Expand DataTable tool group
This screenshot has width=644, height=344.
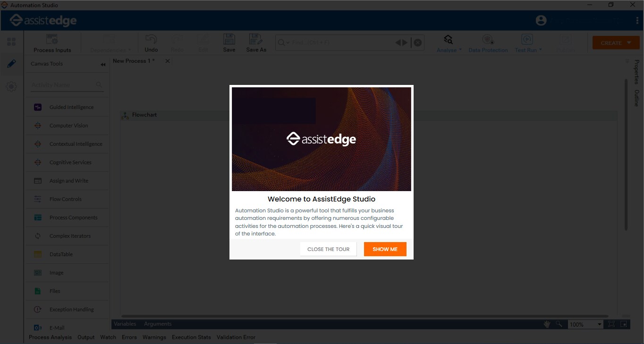pos(67,254)
